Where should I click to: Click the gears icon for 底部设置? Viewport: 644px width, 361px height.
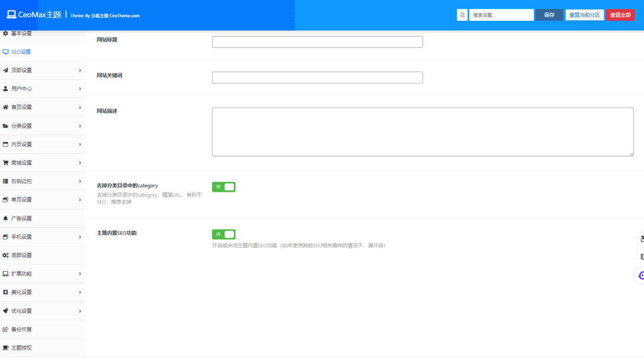coord(6,255)
